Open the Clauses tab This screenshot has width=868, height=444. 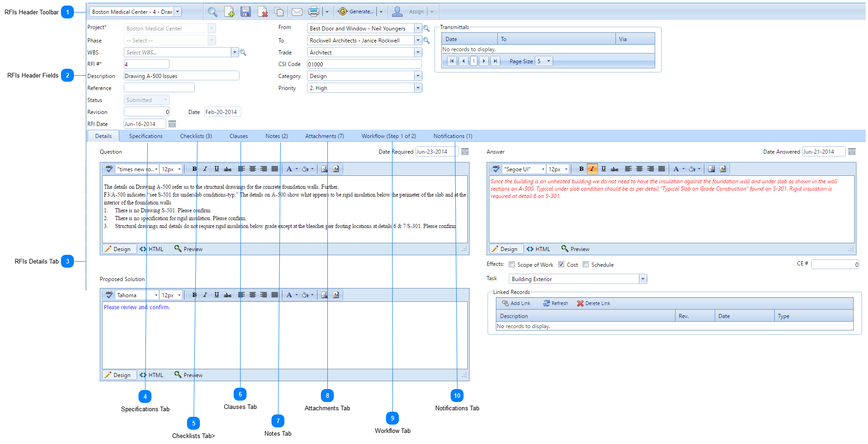[x=239, y=136]
